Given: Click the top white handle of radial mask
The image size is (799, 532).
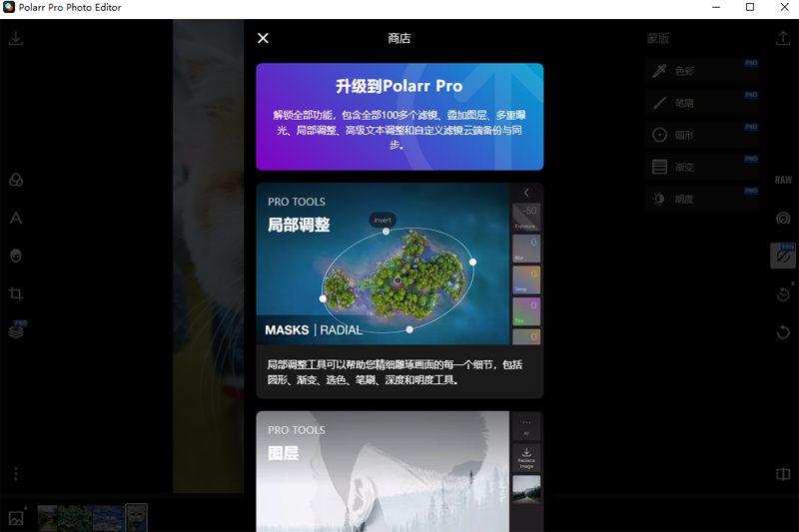Looking at the screenshot, I should click(x=387, y=232).
